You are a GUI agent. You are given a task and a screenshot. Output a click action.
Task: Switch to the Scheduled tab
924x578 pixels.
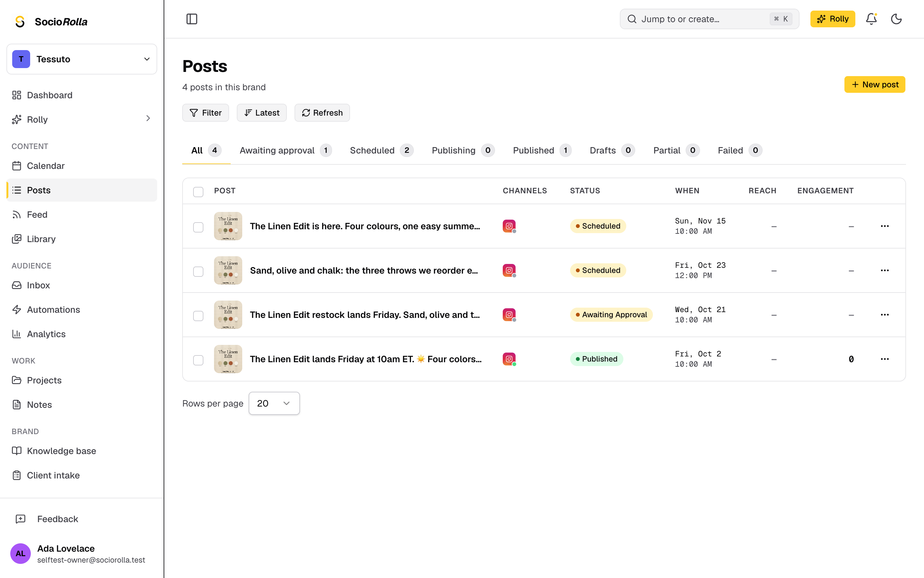(x=381, y=150)
